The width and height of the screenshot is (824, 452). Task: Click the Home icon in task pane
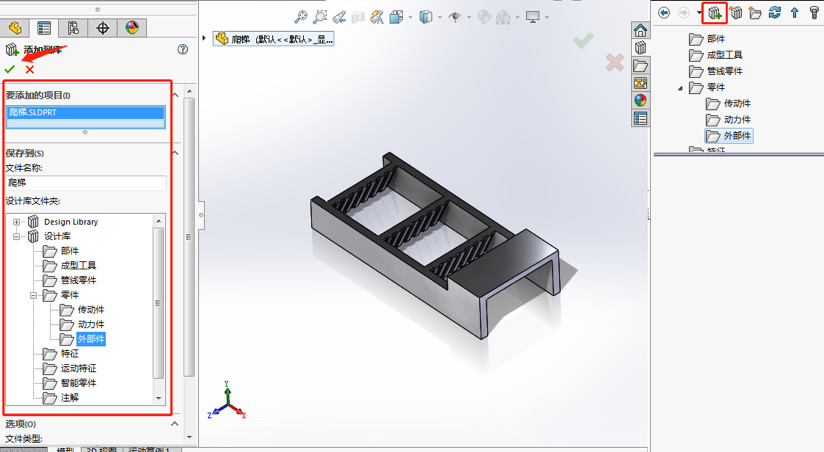641,31
